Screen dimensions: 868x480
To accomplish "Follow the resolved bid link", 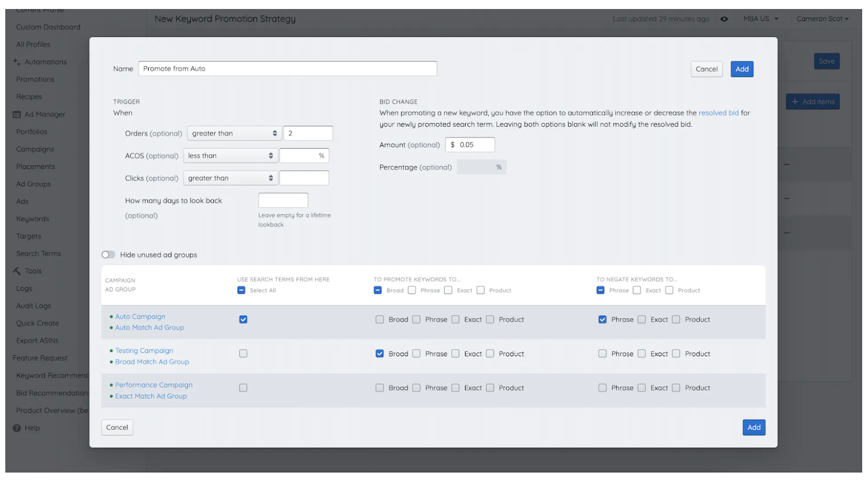I will tap(719, 113).
